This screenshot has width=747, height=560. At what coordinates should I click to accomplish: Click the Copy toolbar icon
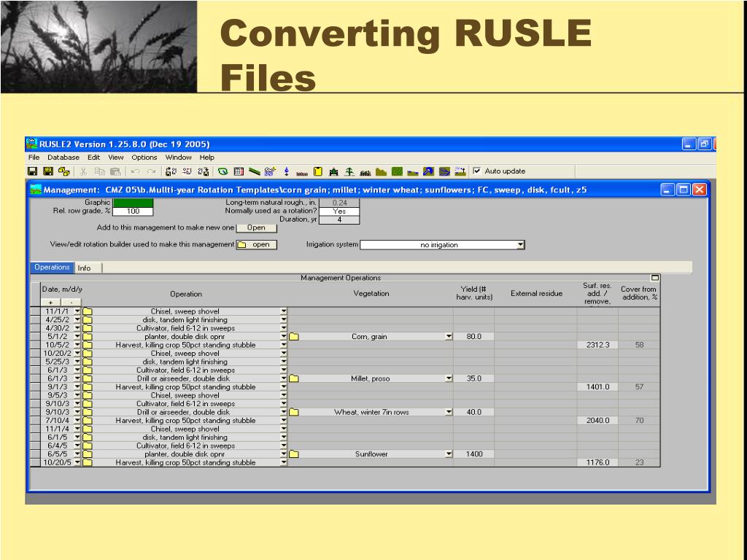pyautogui.click(x=100, y=171)
